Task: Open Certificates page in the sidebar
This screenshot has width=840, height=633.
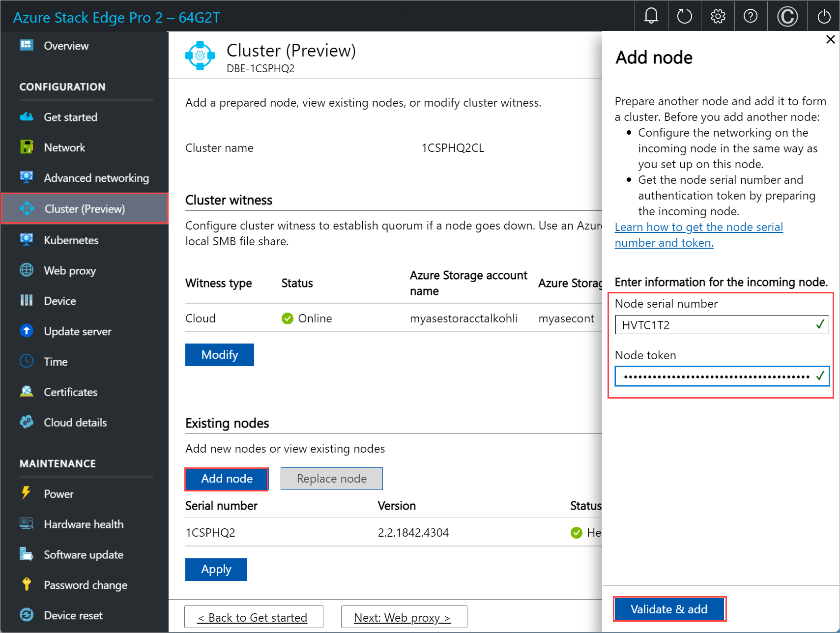Action: [x=70, y=392]
